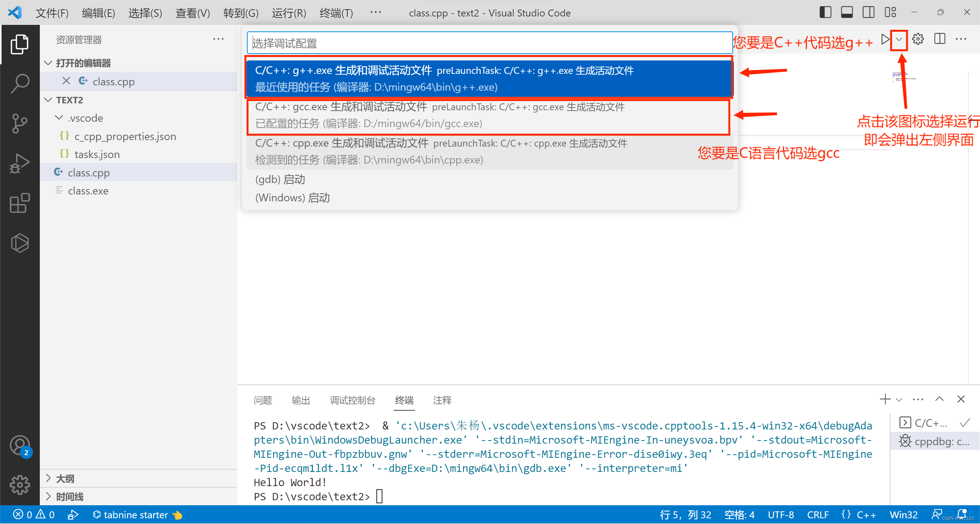Screen dimensions: 980x524
Task: Switch to the 调试控制台 tab
Action: (x=352, y=400)
